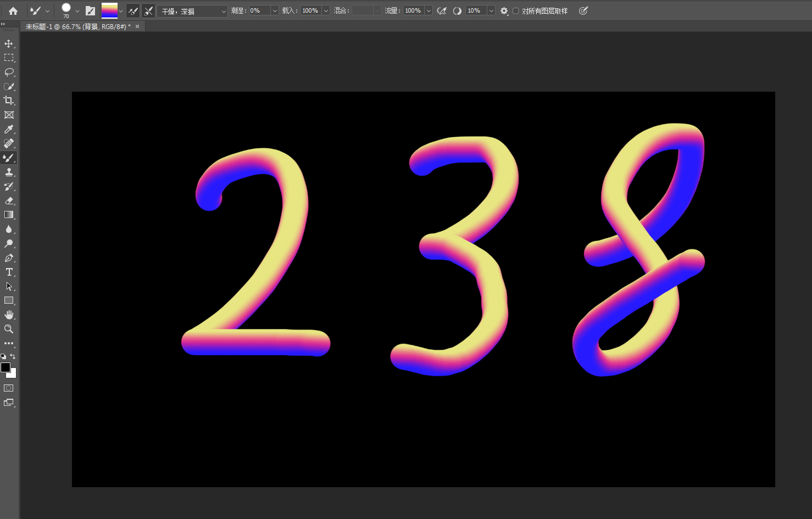The image size is (812, 519).
Task: Activate the Eyedropper tool
Action: click(x=9, y=129)
